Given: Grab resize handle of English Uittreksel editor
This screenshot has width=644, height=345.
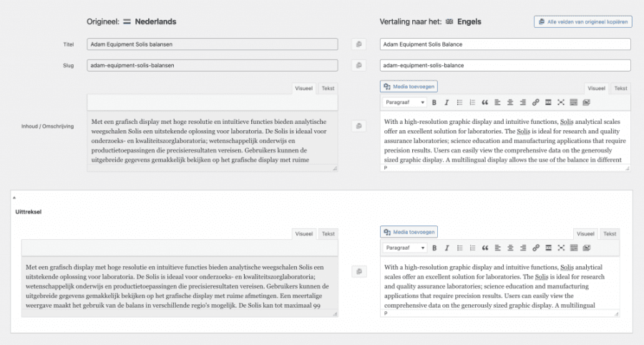Looking at the screenshot, I should pos(616,314).
